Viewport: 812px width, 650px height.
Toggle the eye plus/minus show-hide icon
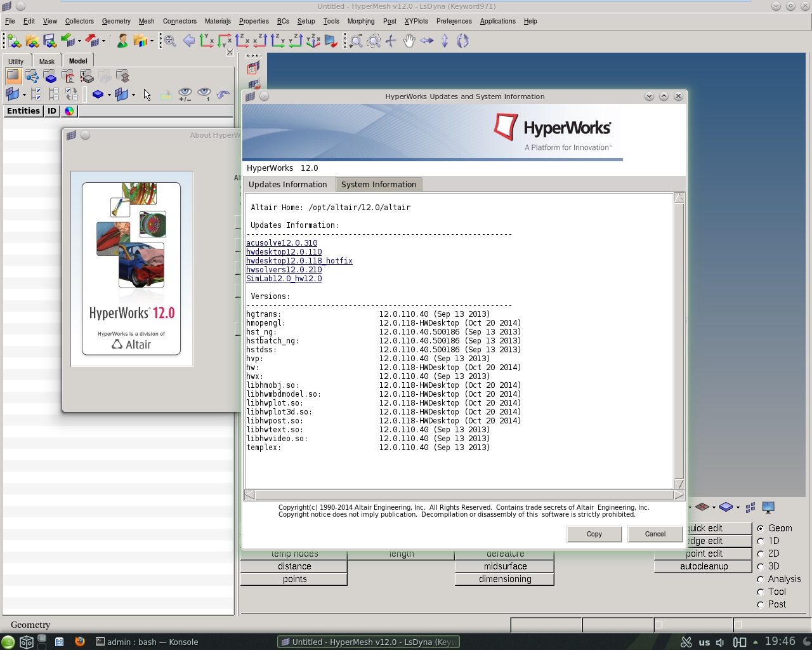click(185, 95)
